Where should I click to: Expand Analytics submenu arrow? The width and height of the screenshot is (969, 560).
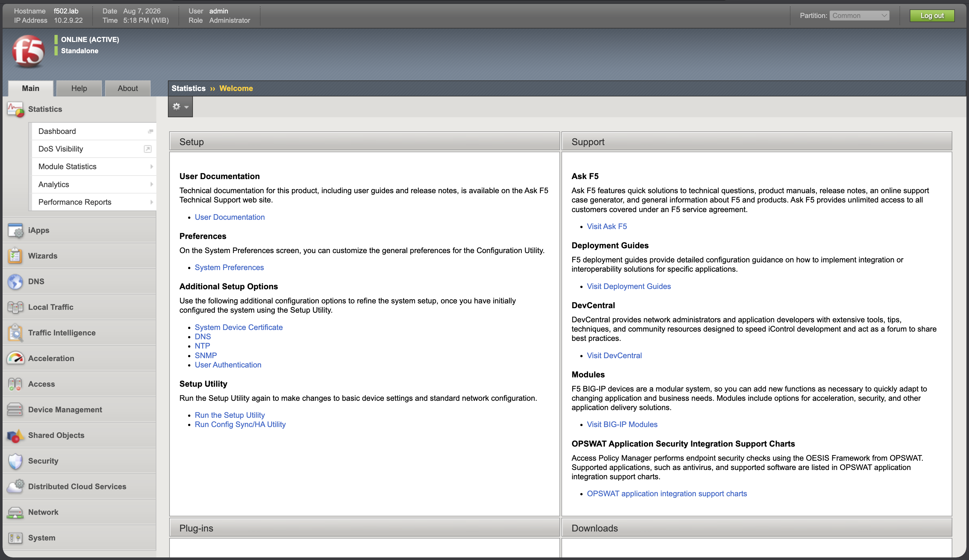(152, 185)
